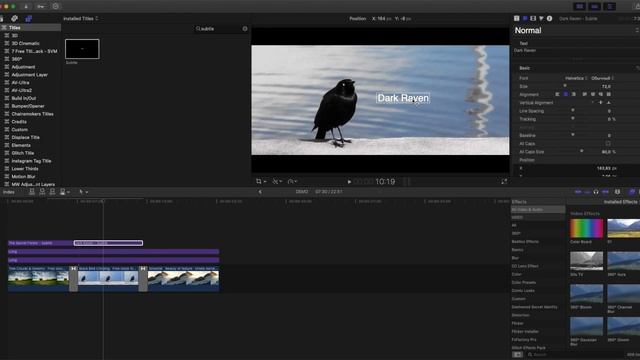The height and width of the screenshot is (360, 640).
Task: Open the timeline Index button
Action: point(9,192)
